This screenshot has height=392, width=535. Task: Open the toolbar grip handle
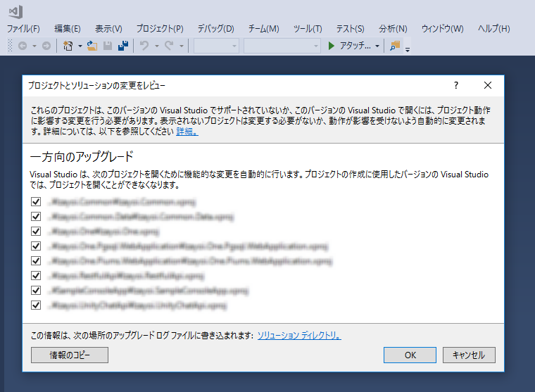point(11,46)
